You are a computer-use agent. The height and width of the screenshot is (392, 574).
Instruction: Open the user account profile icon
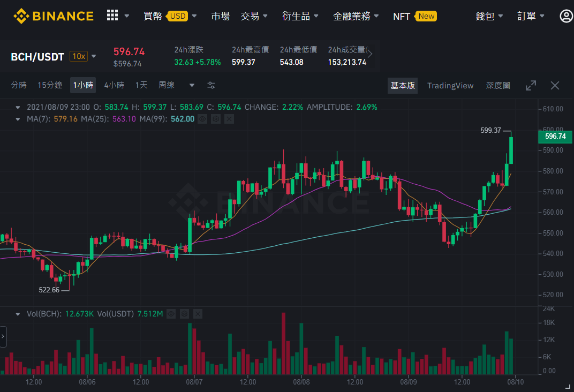[x=567, y=16]
